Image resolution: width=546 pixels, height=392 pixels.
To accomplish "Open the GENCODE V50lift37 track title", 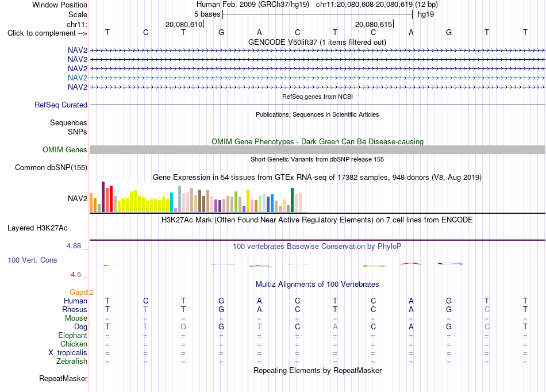I will (x=317, y=42).
